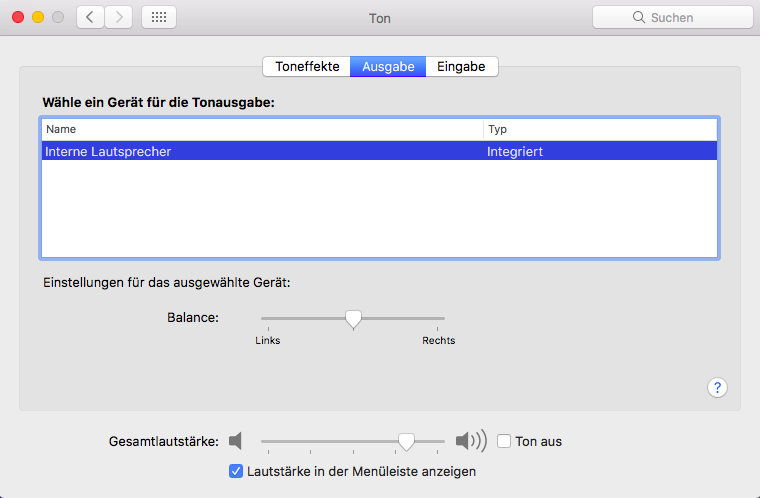The width and height of the screenshot is (760, 498).
Task: Click the Typ column header
Action: [x=600, y=129]
